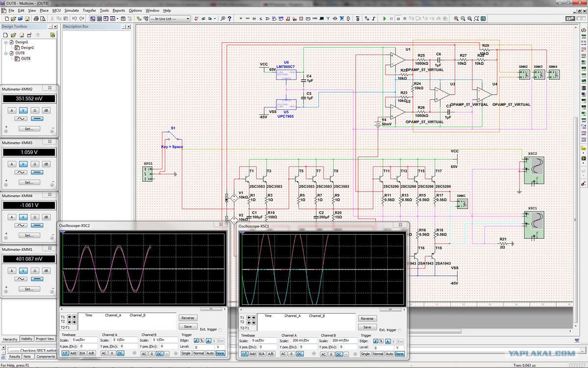Click the Run simulation green arrow

pyautogui.click(x=385, y=19)
